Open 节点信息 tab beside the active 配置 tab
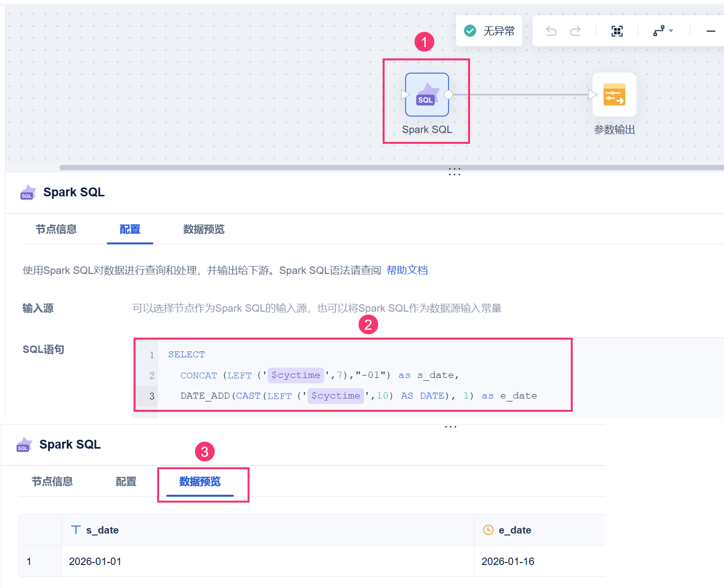 pos(56,229)
